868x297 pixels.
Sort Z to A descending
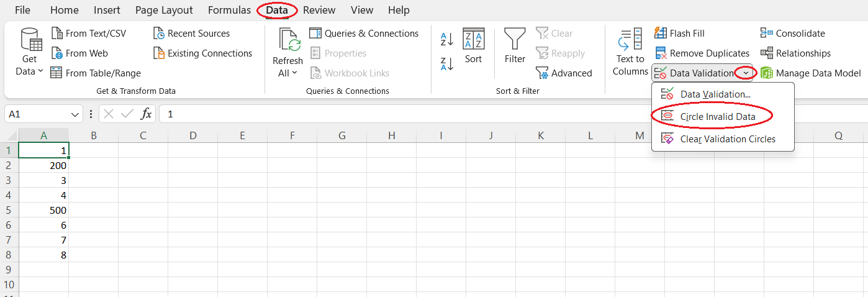tap(447, 63)
